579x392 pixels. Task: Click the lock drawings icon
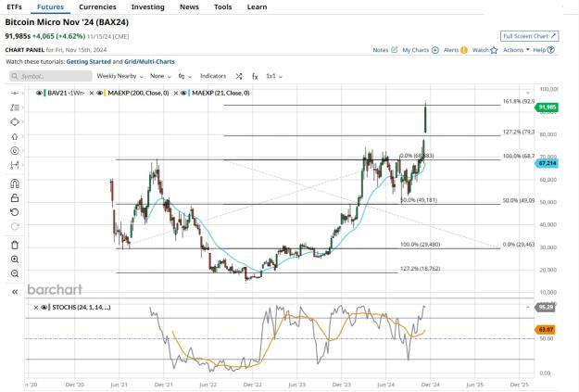(x=15, y=198)
